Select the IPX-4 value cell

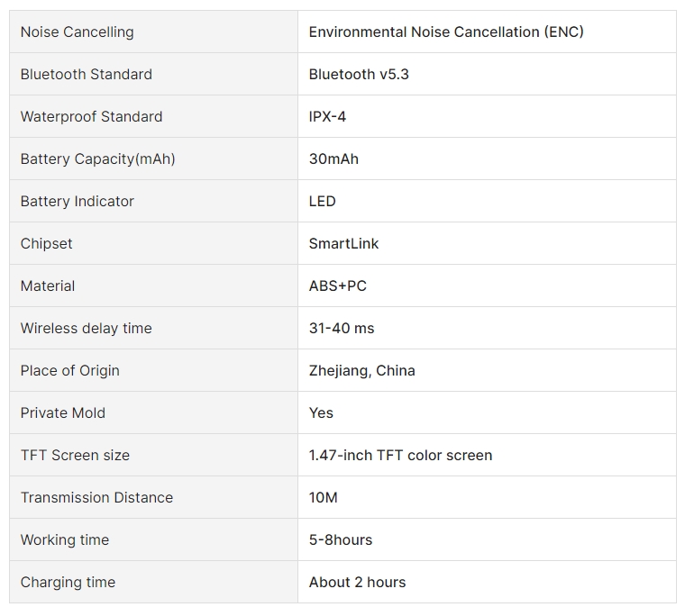487,116
